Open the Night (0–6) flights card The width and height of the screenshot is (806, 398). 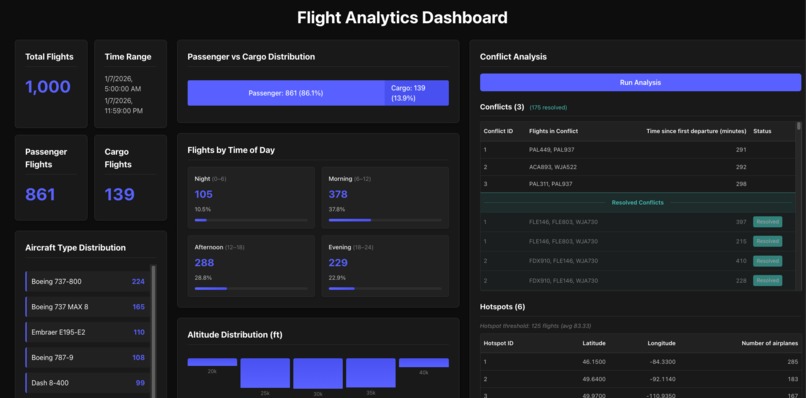(251, 197)
